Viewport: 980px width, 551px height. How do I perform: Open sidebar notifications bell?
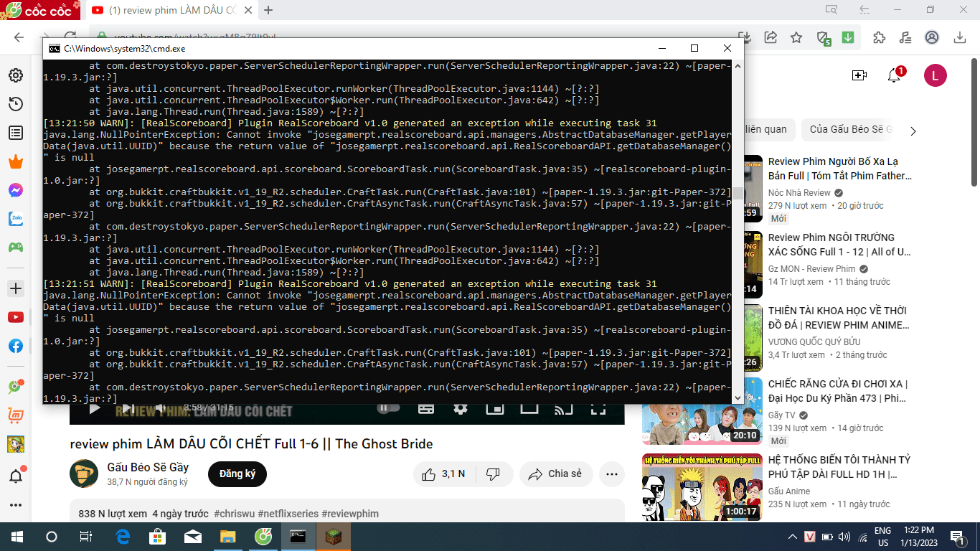point(15,476)
